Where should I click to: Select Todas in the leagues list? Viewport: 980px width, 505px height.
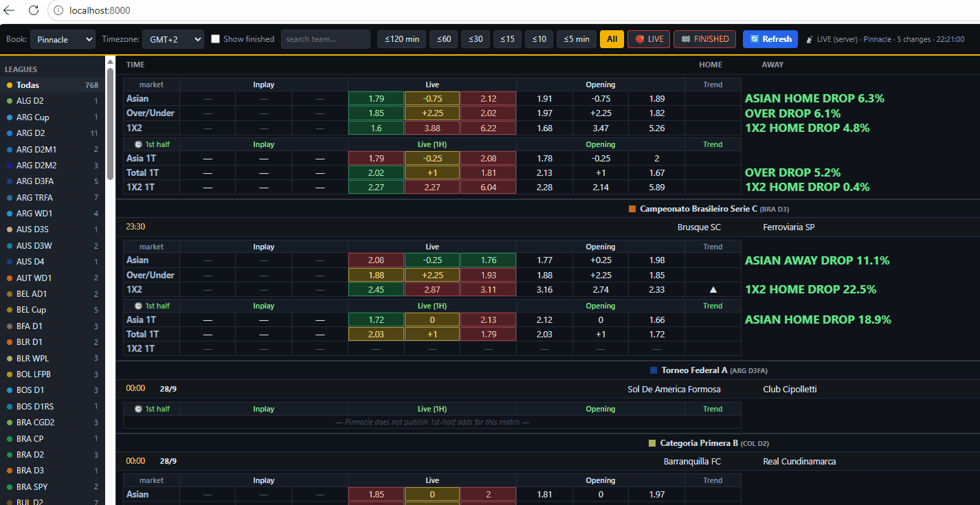[x=53, y=85]
